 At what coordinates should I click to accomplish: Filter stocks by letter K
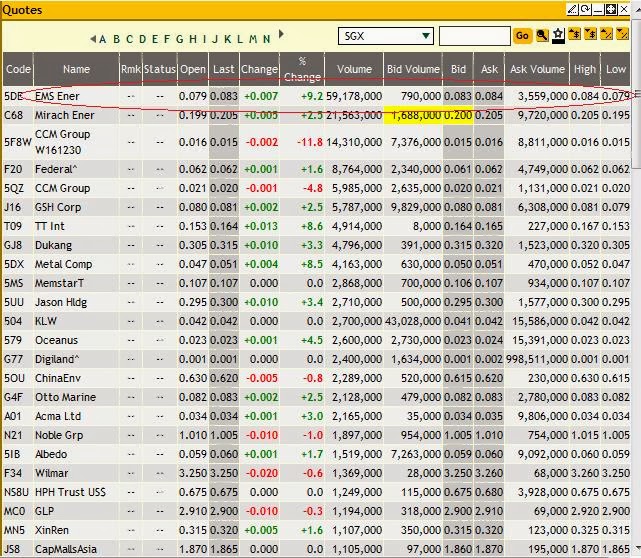228,39
